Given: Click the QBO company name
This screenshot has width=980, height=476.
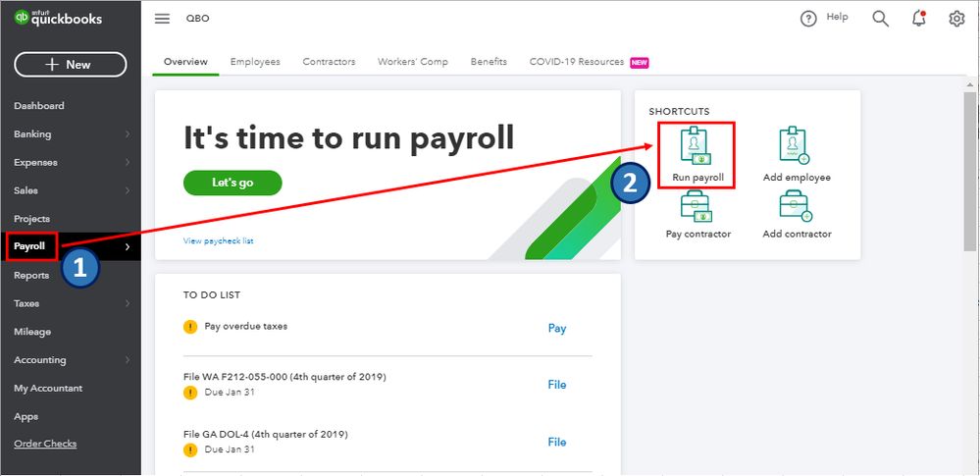Looking at the screenshot, I should 197,19.
